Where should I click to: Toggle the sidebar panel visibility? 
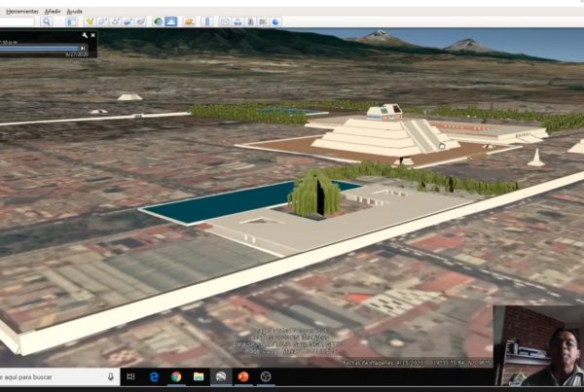click(x=71, y=20)
